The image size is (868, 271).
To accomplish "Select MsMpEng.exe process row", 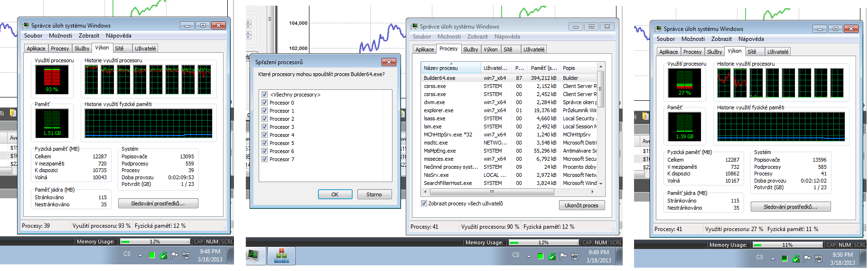I will tap(509, 151).
